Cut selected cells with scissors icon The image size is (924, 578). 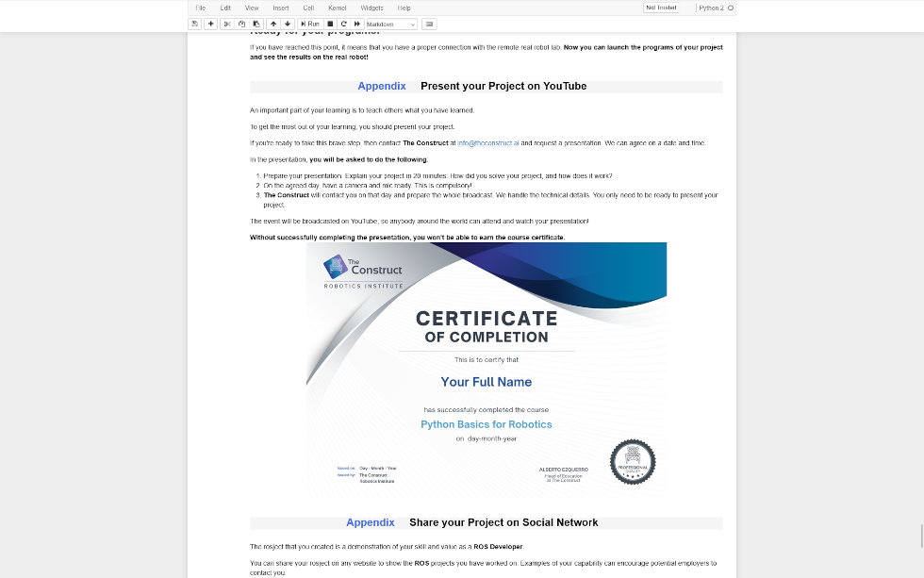[x=227, y=24]
